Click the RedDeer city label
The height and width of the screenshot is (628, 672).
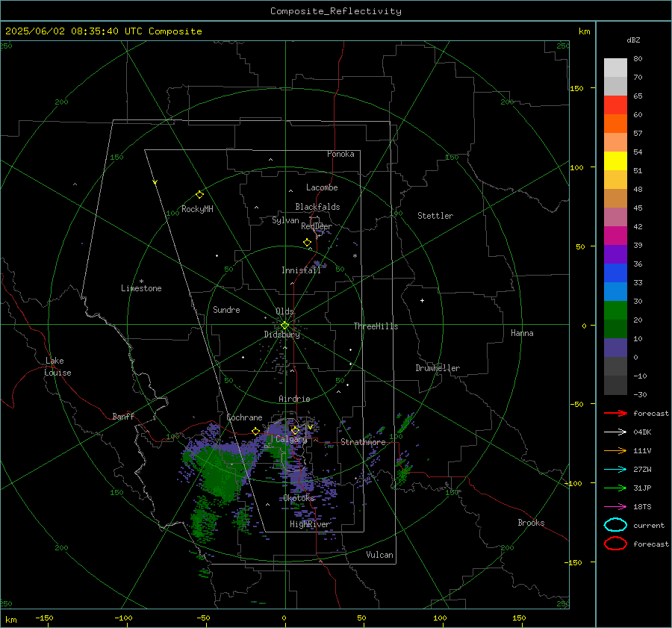click(x=317, y=226)
